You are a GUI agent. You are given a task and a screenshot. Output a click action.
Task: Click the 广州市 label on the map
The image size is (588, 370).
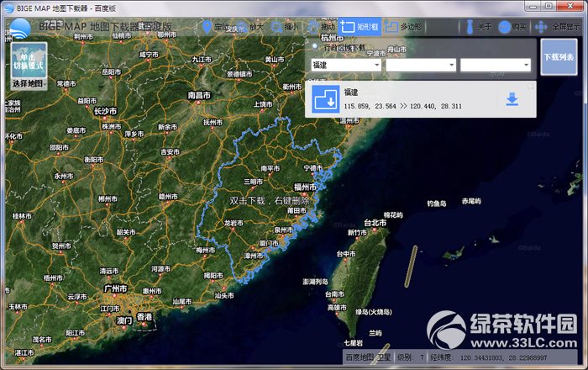point(116,288)
